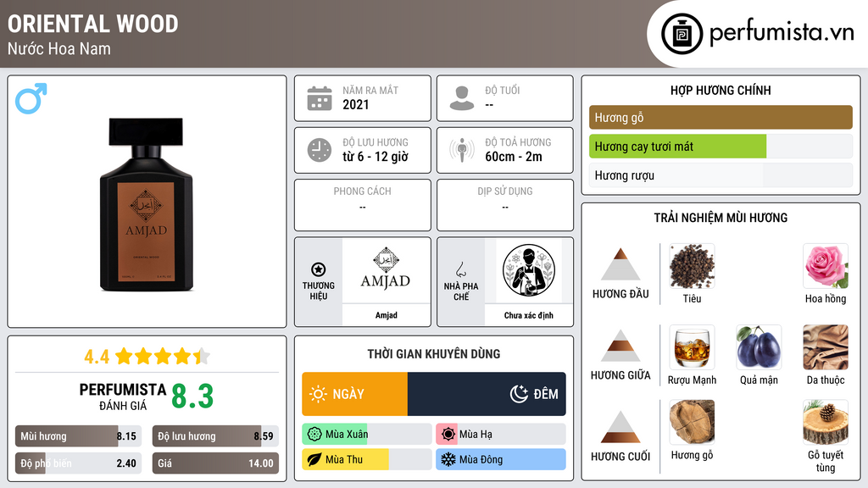This screenshot has width=868, height=488.
Task: Click the Dịp sử dụng occasion box
Action: click(505, 205)
